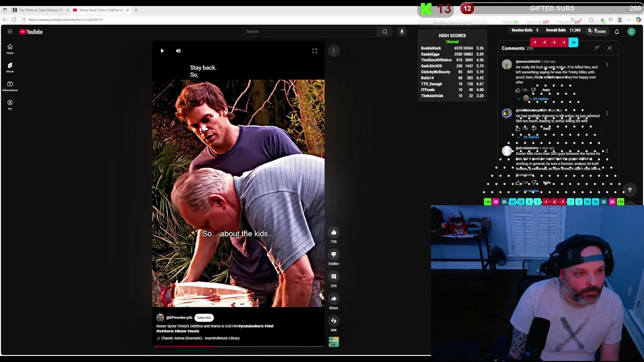Image resolution: width=644 pixels, height=362 pixels.
Task: Click Read more on el.mismisimo's comment
Action: pos(525,174)
